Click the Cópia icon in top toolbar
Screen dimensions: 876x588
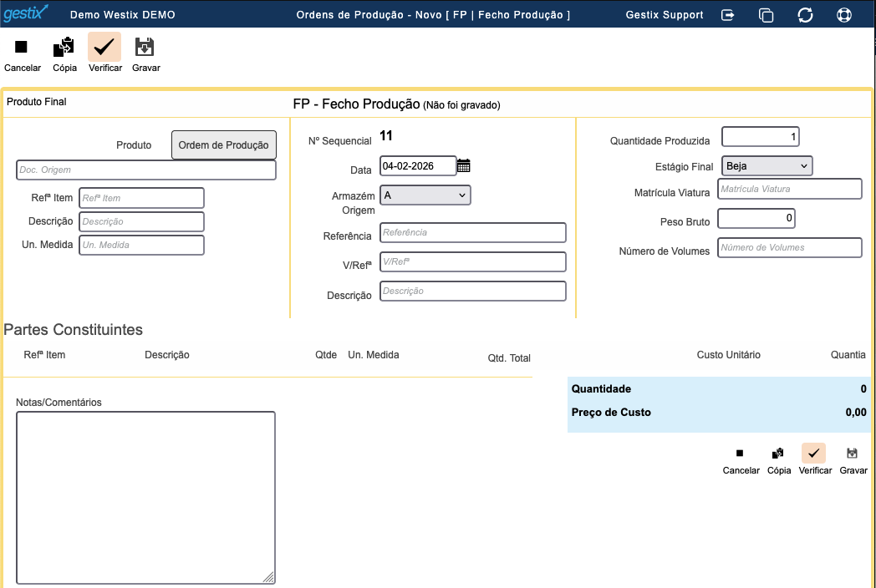click(64, 48)
